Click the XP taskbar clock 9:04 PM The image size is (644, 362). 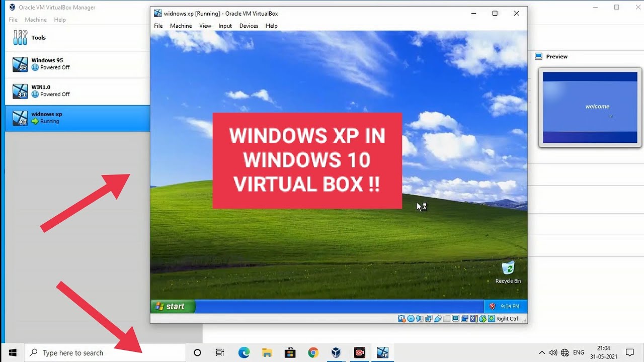(x=510, y=306)
